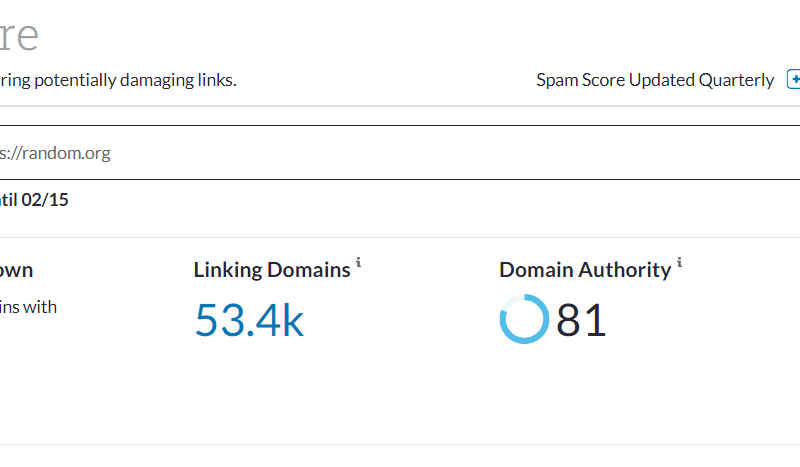
Task: Open the 53.4k linking domains value
Action: pos(249,320)
